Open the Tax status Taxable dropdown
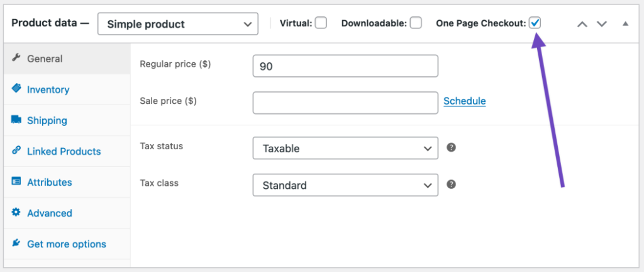 click(345, 149)
